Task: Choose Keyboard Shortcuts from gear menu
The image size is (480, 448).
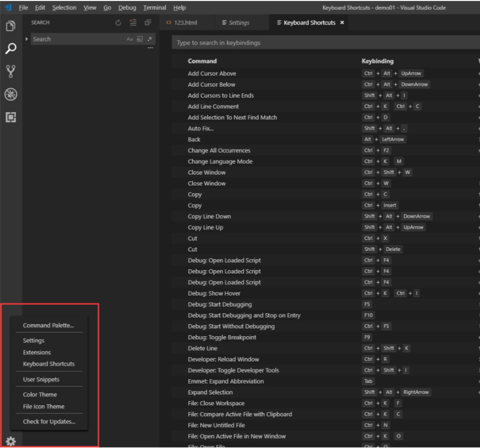Action: point(49,364)
